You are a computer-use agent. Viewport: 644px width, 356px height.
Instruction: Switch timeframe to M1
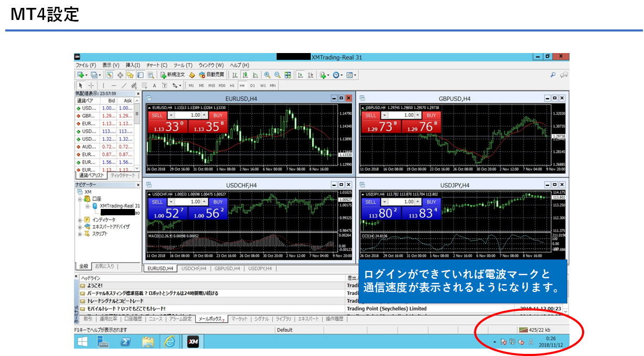[x=192, y=85]
